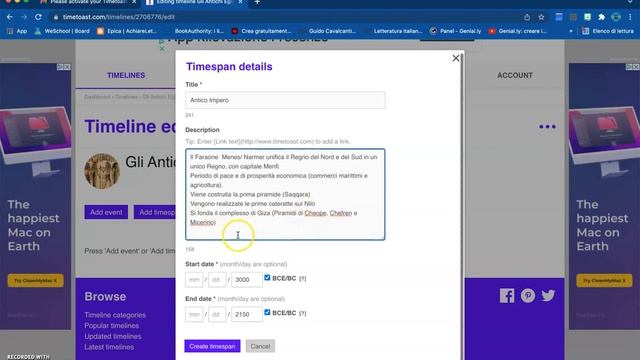This screenshot has width=640, height=360.
Task: Open the Twitter share icon
Action: tap(548, 296)
